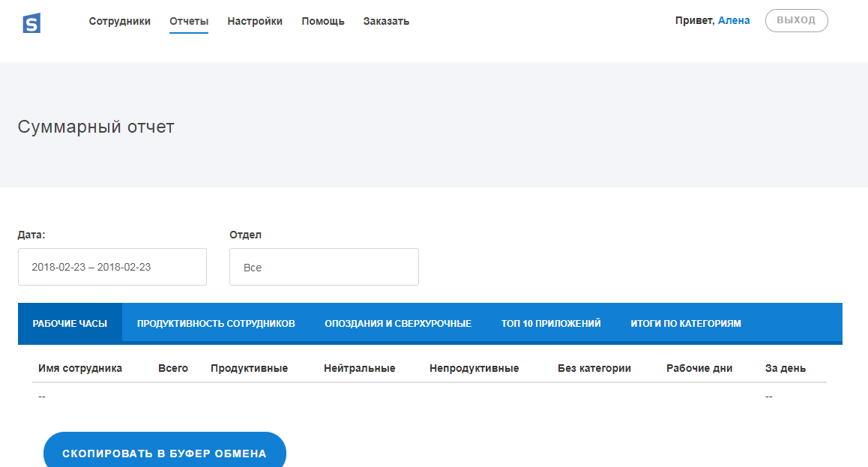Select the РАБОЧИЕ ЧАСЫ tab
868x467 pixels.
tap(71, 323)
